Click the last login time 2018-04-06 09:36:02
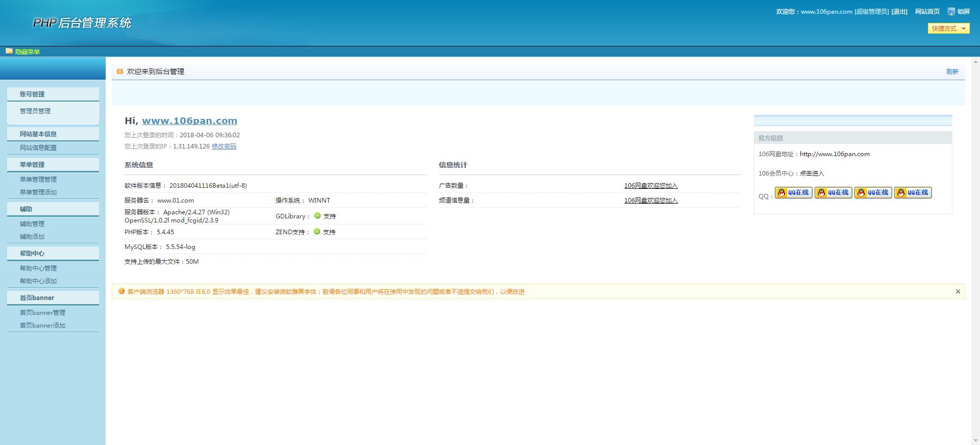Screen dimensions: 980x445 coord(210,135)
